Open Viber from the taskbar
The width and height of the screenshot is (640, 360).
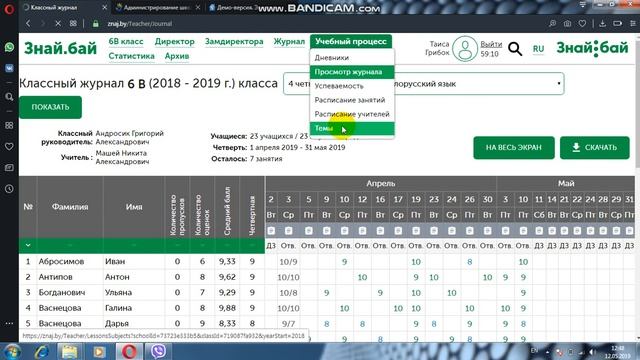(158, 351)
